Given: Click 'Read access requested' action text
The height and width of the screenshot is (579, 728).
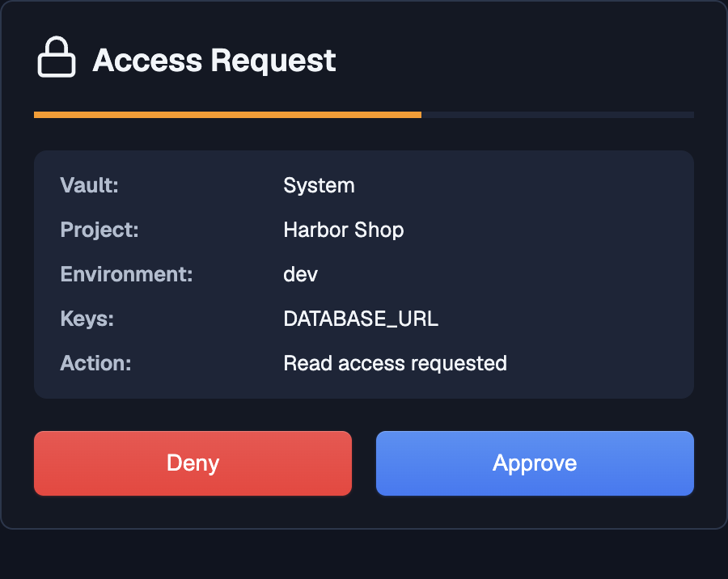Looking at the screenshot, I should [395, 363].
